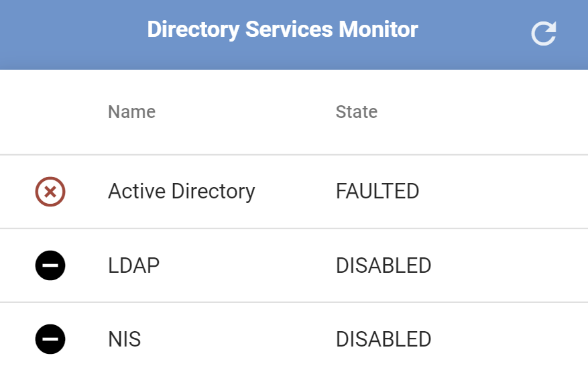Select the DISABLED state for NIS
588x372 pixels.
click(384, 339)
